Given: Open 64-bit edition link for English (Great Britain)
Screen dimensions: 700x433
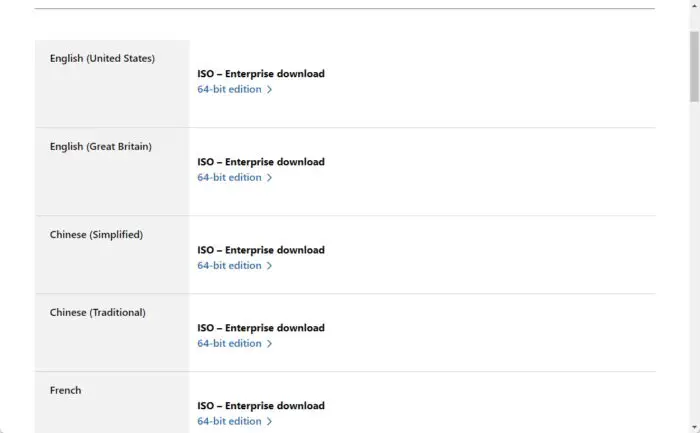Looking at the screenshot, I should [x=229, y=177].
